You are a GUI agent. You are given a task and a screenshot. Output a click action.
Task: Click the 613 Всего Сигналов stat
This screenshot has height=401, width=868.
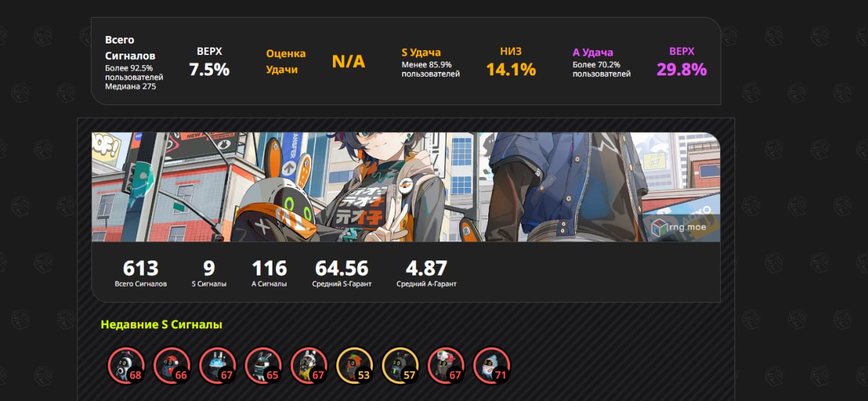(140, 273)
